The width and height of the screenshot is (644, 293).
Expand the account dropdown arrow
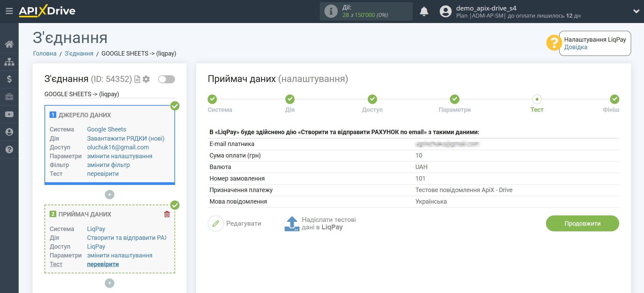point(636,12)
